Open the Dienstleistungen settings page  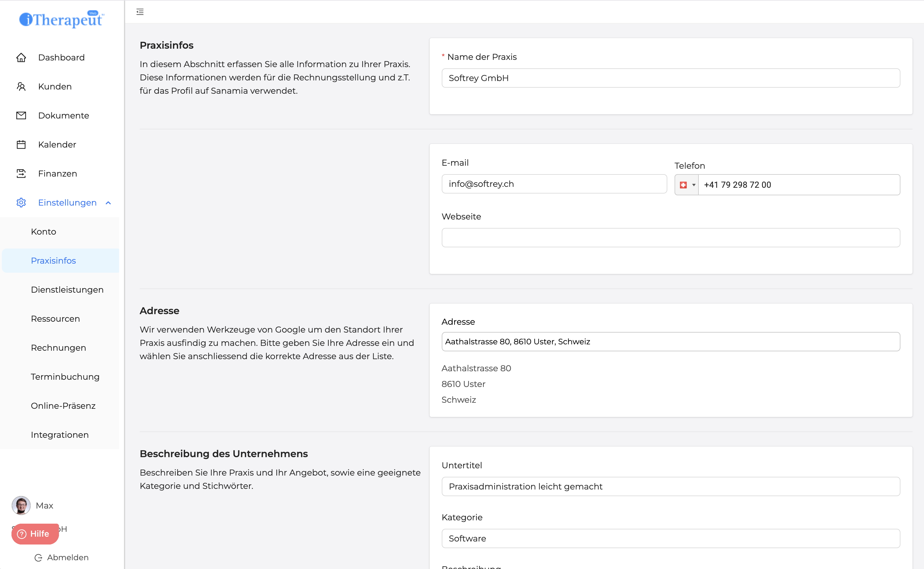click(67, 290)
